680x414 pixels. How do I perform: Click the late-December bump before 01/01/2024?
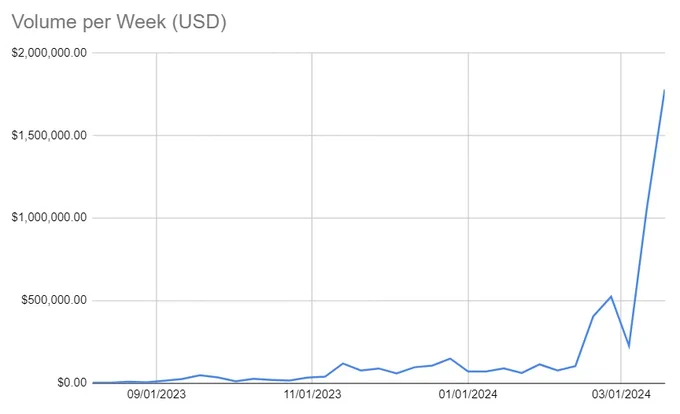[450, 359]
